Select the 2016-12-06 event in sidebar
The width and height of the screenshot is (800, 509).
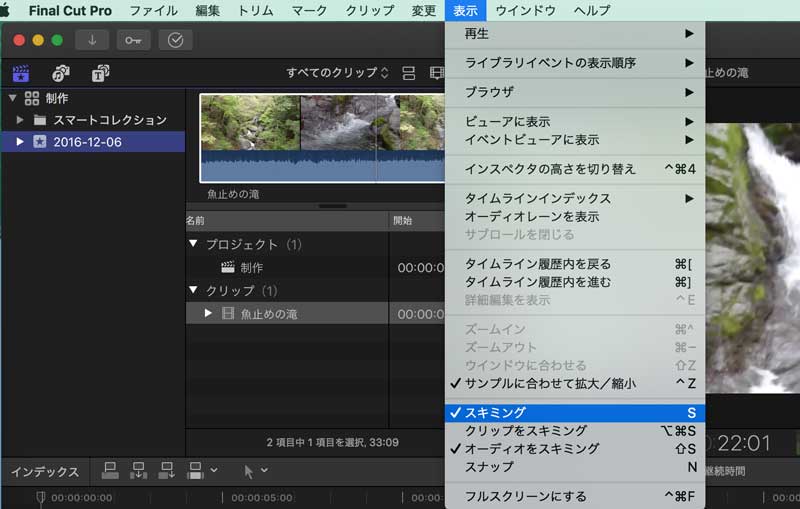point(88,142)
